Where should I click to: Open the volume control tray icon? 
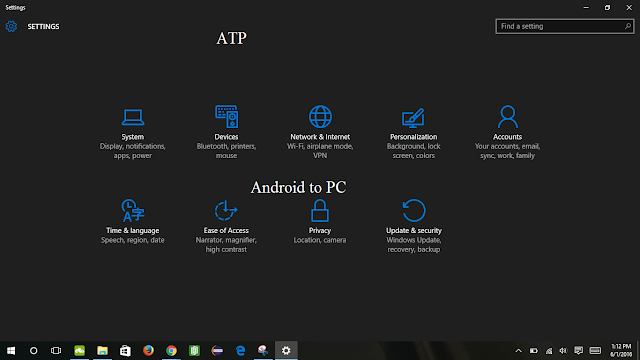tap(563, 351)
